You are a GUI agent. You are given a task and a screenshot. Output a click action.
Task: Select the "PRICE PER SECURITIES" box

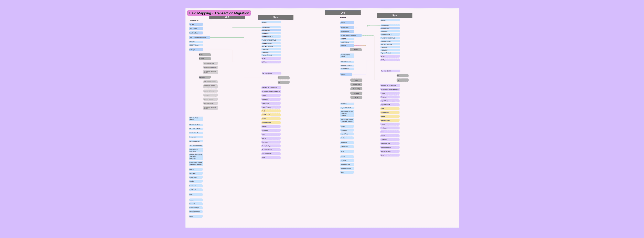point(210,103)
